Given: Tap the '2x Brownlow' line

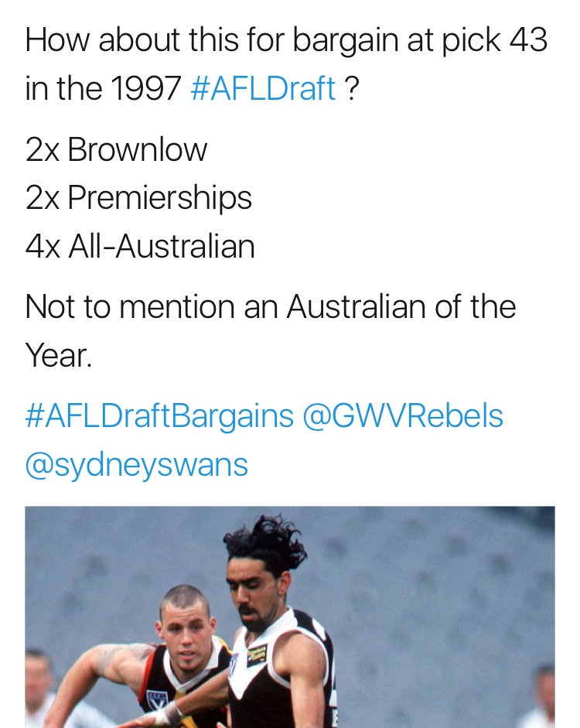Looking at the screenshot, I should pos(116,150).
